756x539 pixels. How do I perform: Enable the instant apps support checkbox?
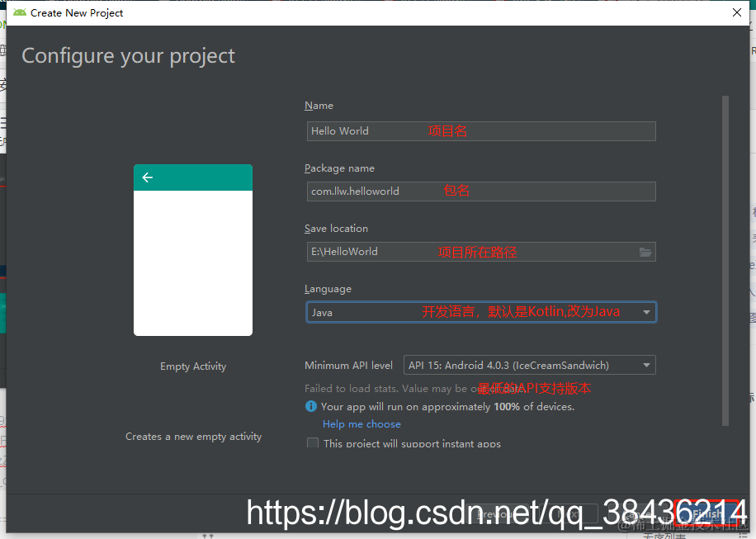tap(313, 442)
